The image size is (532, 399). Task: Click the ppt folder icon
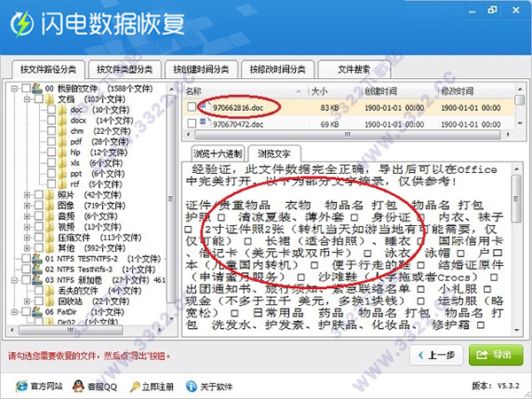click(62, 174)
